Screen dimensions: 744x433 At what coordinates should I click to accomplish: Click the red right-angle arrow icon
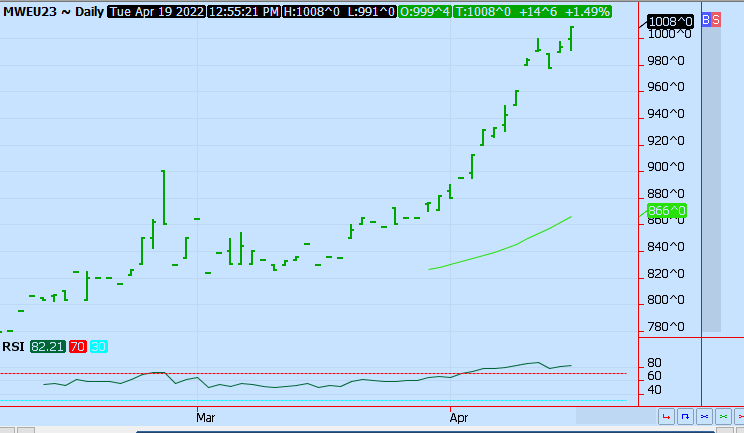click(666, 417)
